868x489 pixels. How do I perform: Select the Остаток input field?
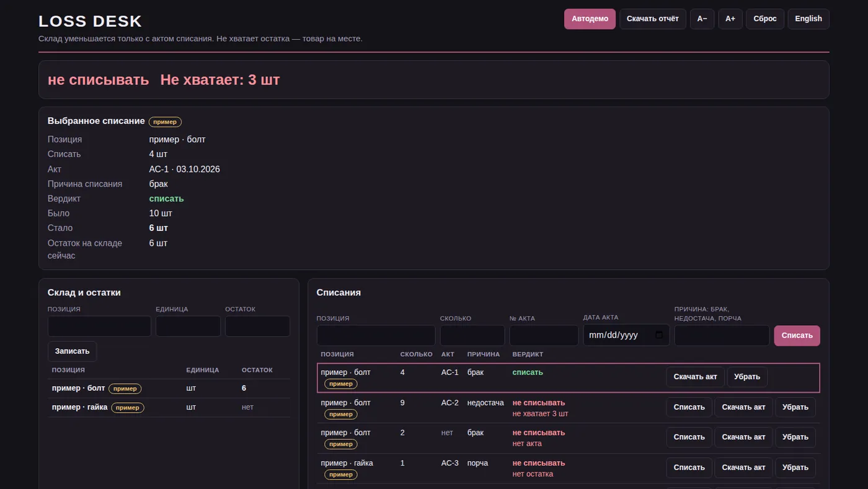(257, 326)
